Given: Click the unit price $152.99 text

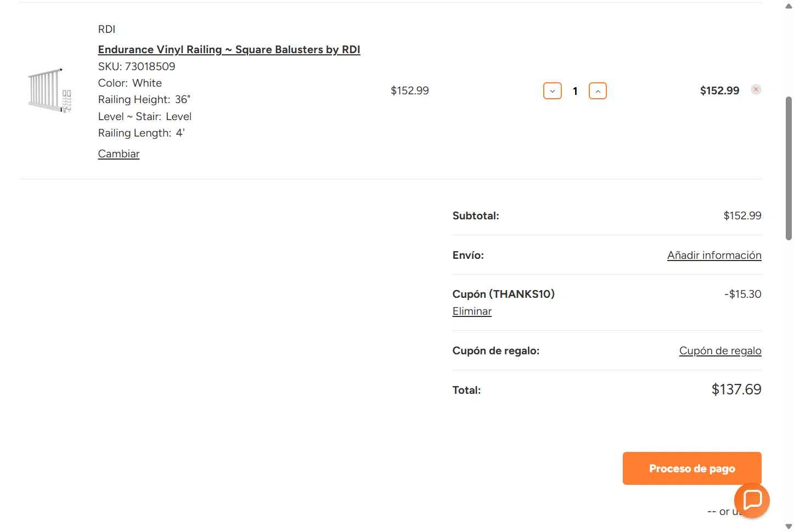Looking at the screenshot, I should 410,90.
